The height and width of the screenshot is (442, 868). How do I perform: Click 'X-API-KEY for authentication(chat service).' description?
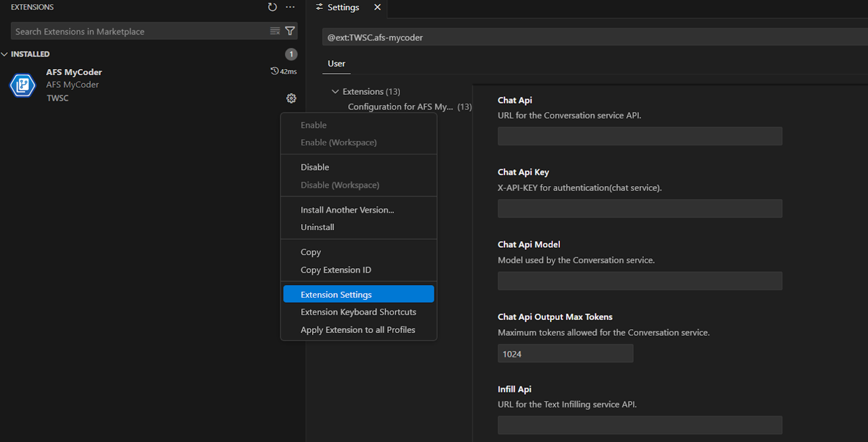(x=580, y=187)
